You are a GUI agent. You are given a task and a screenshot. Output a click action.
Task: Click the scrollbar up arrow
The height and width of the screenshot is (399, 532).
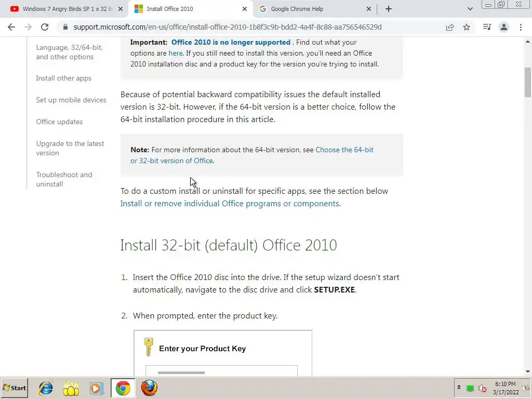tap(528, 42)
